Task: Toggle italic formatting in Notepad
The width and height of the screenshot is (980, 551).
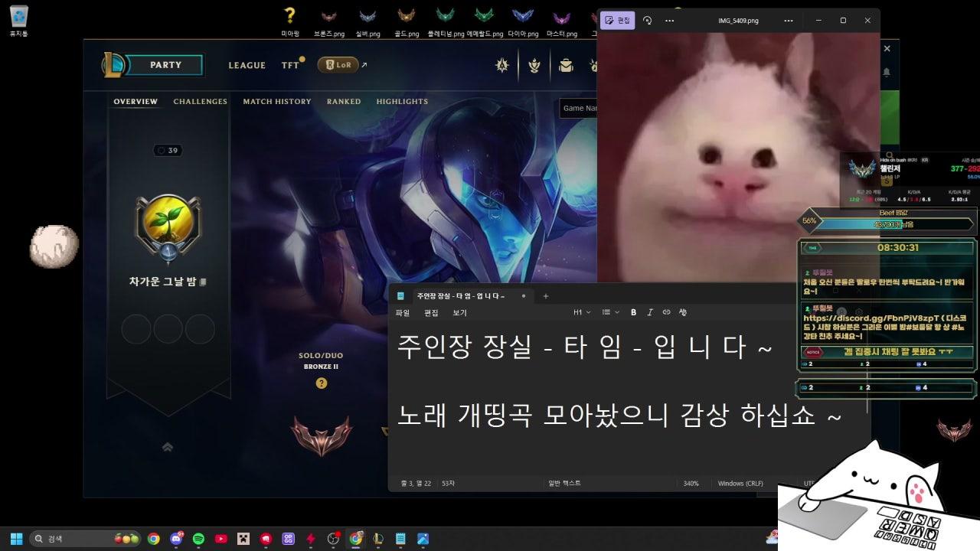Action: [x=650, y=312]
